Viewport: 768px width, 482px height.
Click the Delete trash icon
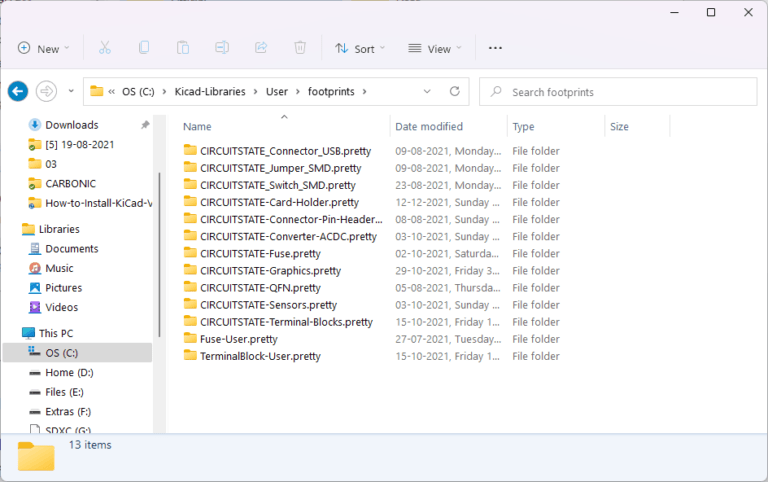(300, 48)
